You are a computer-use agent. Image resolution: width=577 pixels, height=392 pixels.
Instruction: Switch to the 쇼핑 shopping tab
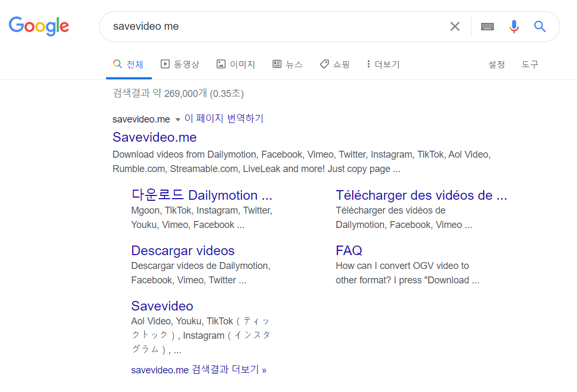(x=335, y=64)
